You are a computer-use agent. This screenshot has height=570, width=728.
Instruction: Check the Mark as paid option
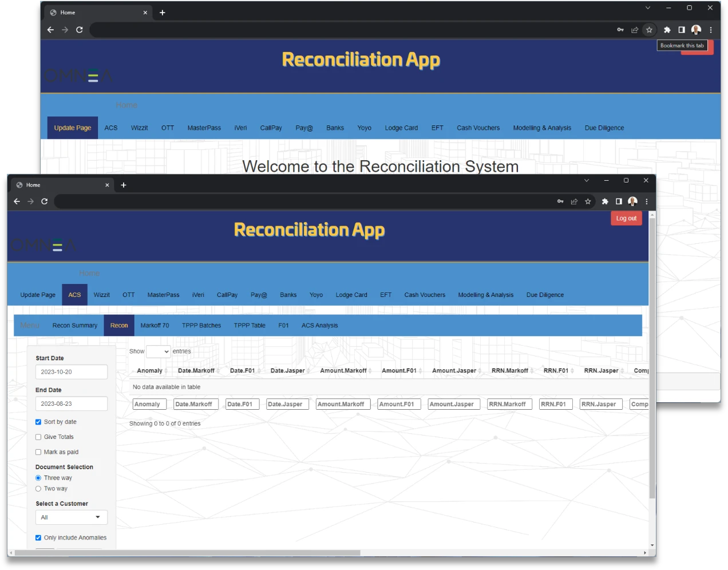coord(38,452)
